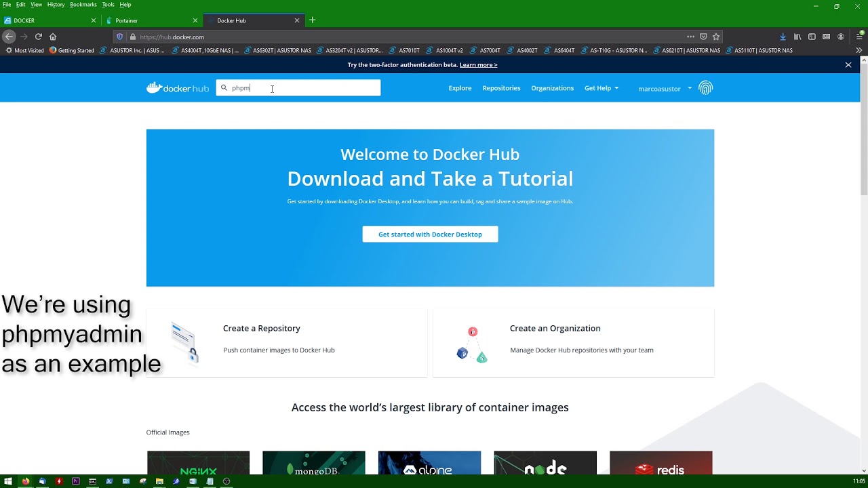Open OBS Studio from the taskbar
The width and height of the screenshot is (868, 488).
[x=226, y=481]
